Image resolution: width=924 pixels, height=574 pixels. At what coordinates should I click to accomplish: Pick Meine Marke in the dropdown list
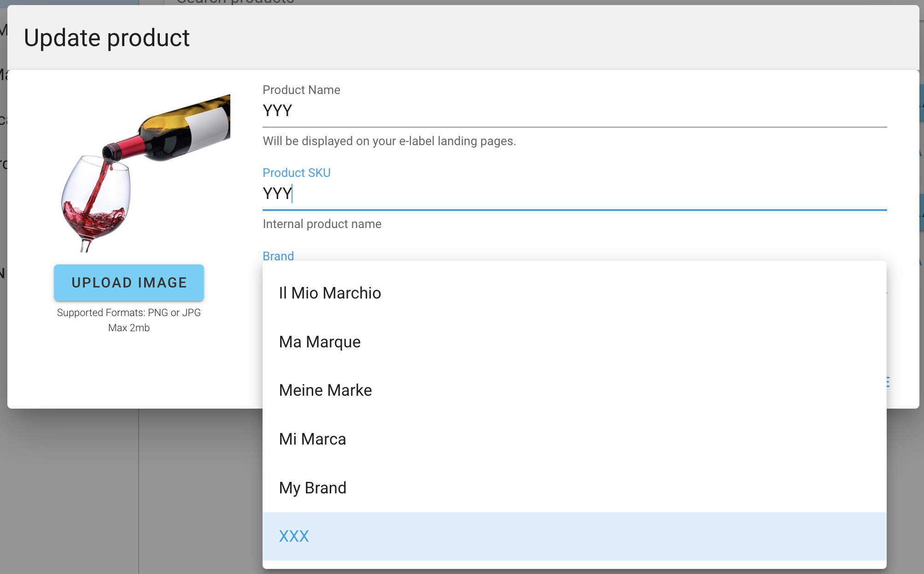(x=574, y=390)
